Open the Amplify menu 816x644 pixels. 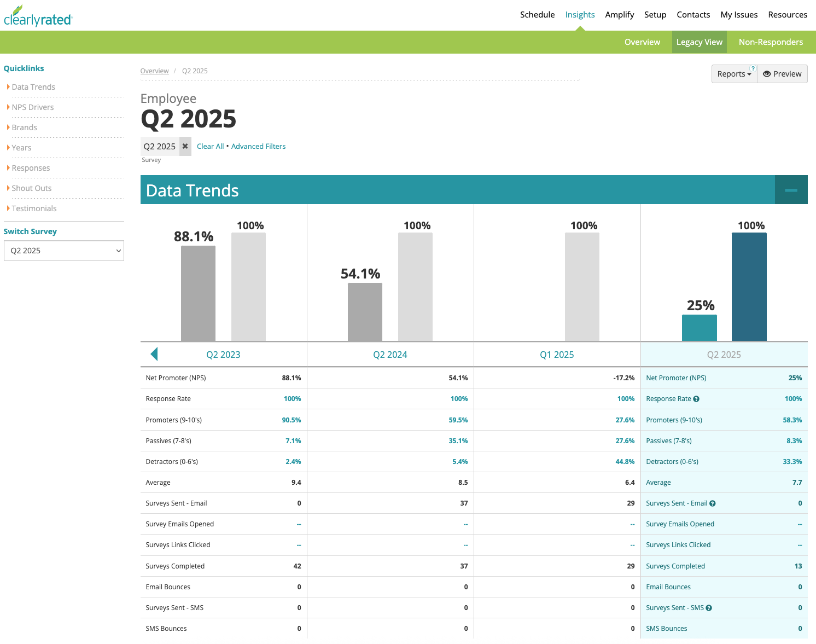[620, 15]
